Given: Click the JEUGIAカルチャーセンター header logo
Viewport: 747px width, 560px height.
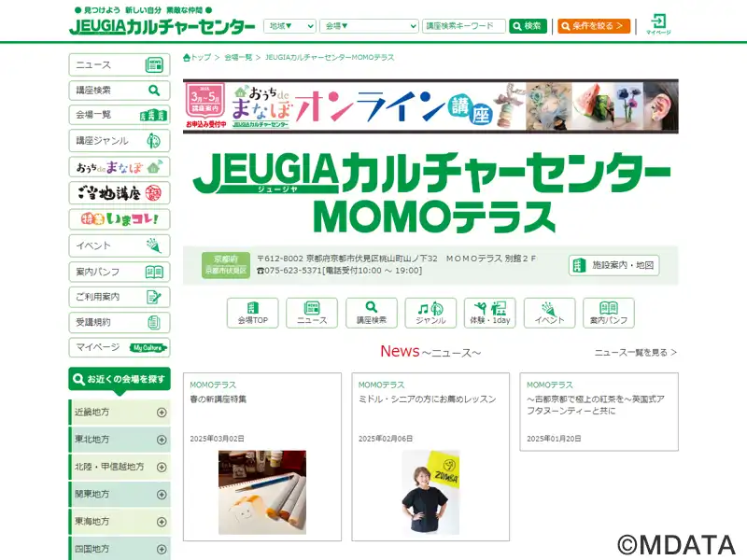Looking at the screenshot, I should pyautogui.click(x=162, y=26).
